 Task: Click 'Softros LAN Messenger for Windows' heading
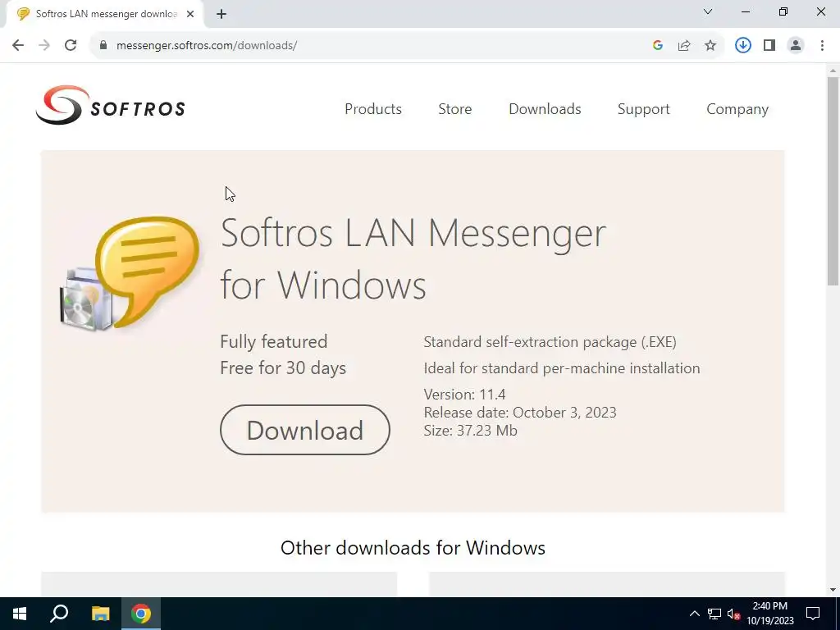413,258
